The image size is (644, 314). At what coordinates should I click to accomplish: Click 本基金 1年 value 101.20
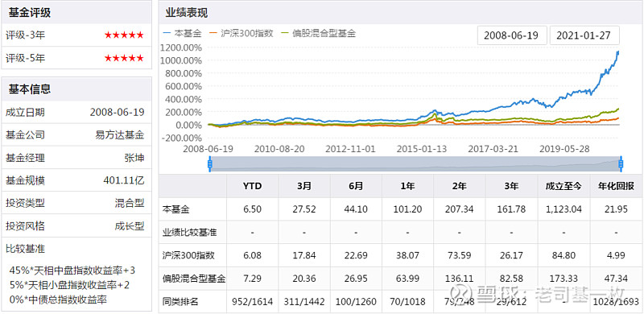click(407, 209)
